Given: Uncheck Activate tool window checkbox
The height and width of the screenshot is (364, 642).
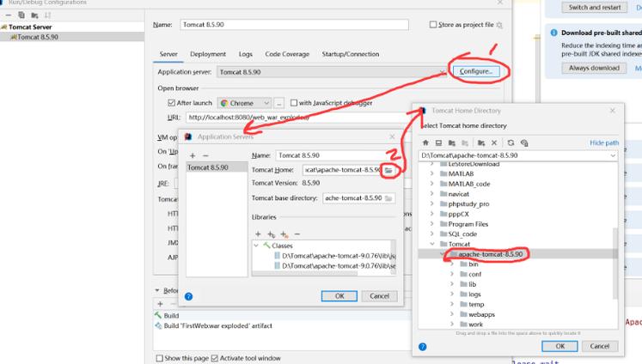Looking at the screenshot, I should [x=215, y=358].
